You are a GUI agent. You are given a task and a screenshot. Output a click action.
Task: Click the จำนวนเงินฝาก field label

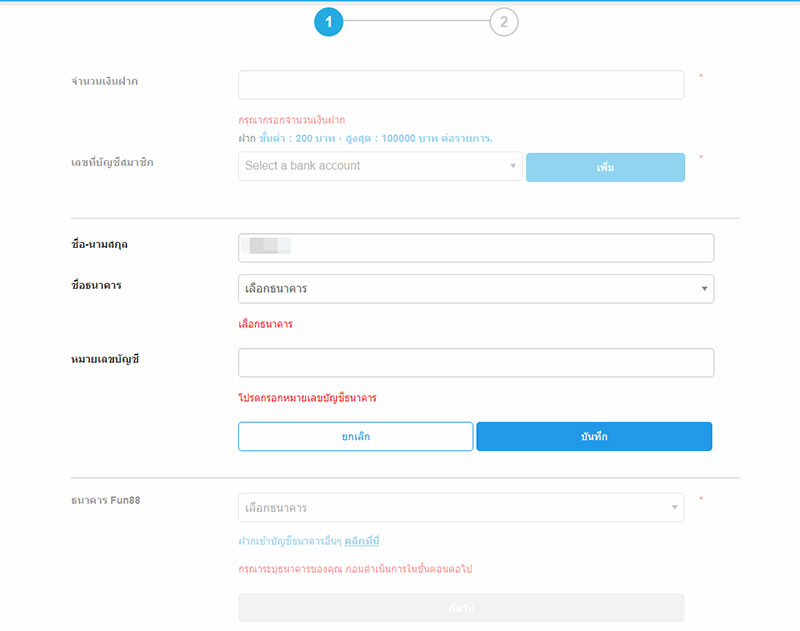coord(104,81)
